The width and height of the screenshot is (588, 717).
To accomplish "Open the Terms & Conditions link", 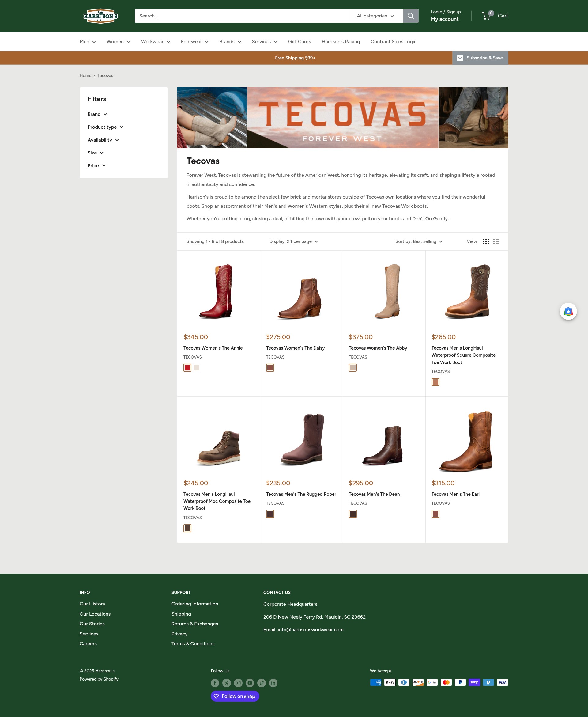I will click(x=193, y=644).
